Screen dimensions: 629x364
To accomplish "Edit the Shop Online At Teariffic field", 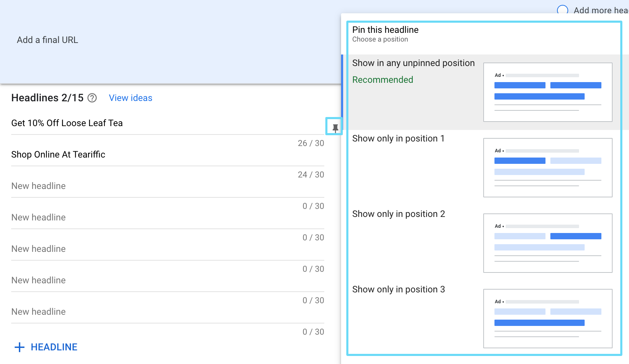I will (x=168, y=154).
